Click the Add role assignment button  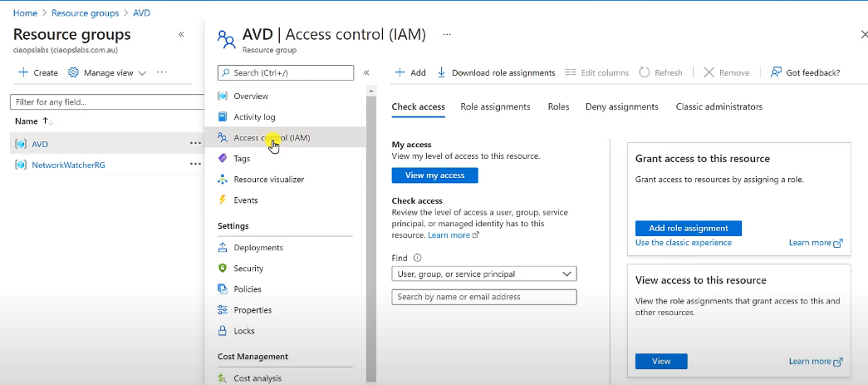coord(688,228)
